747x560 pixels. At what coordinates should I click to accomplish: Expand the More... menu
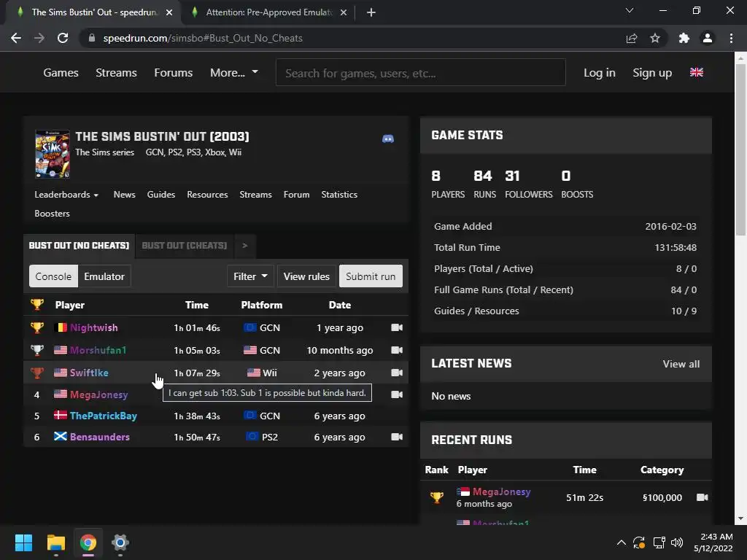click(234, 72)
